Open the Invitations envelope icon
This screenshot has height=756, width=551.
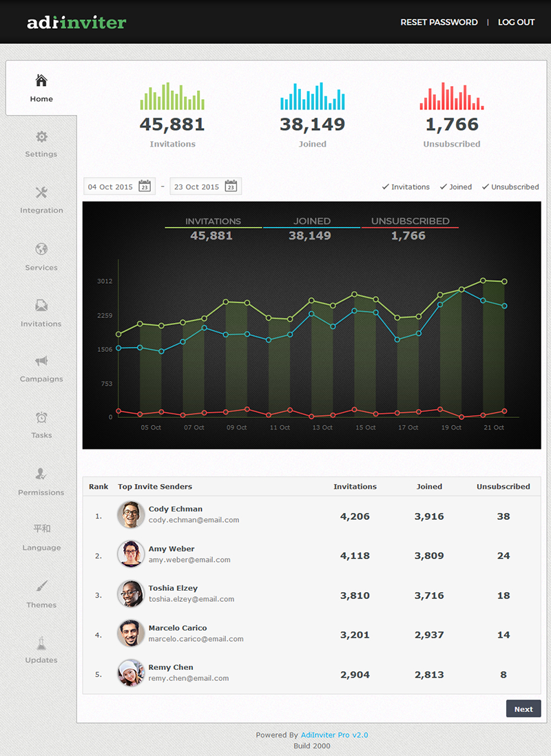[x=41, y=304]
